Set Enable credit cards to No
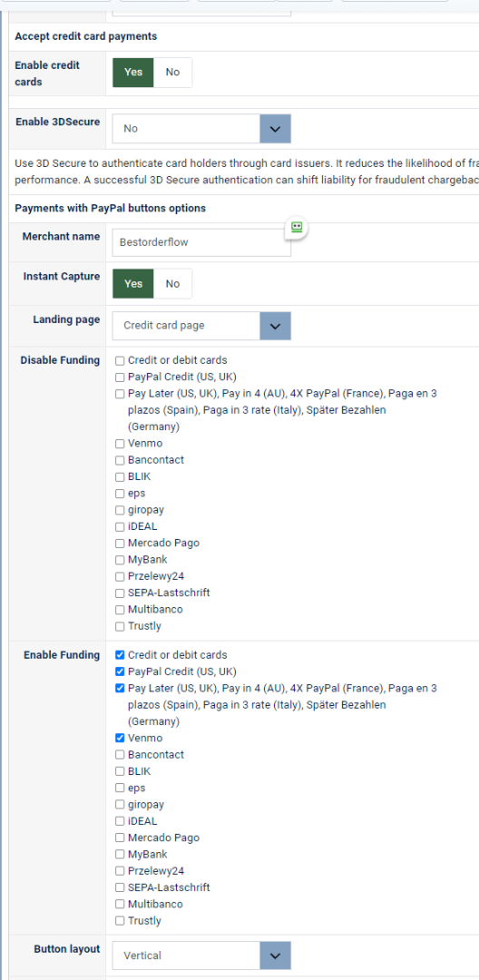This screenshot has height=980, width=479. pos(172,73)
